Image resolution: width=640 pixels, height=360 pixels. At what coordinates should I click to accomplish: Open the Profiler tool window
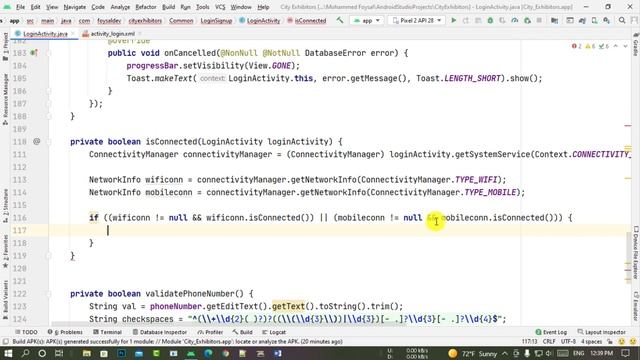tap(210, 332)
